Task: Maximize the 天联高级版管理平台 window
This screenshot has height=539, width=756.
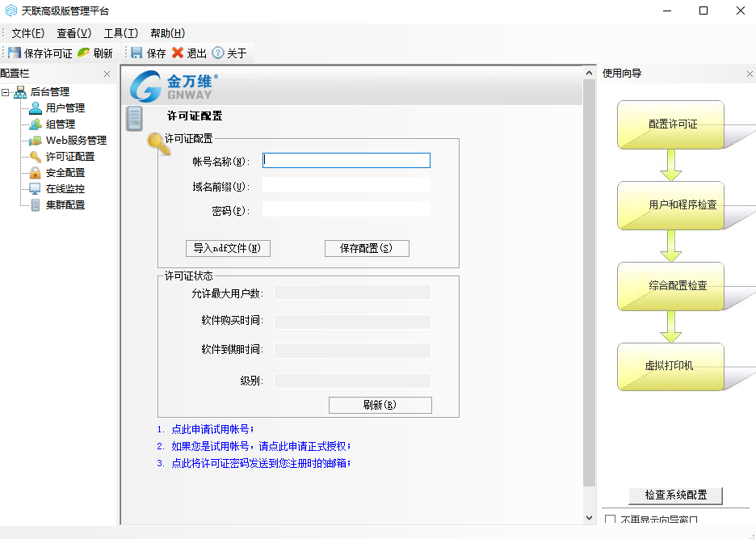Action: click(703, 11)
